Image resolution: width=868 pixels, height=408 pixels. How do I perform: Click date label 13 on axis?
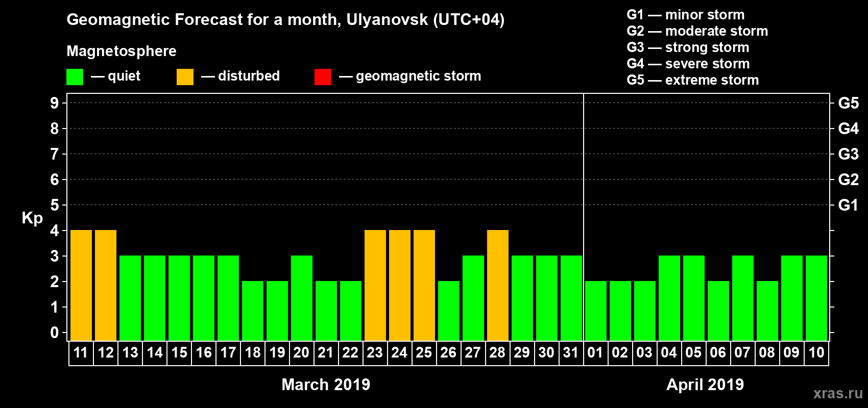(x=130, y=352)
